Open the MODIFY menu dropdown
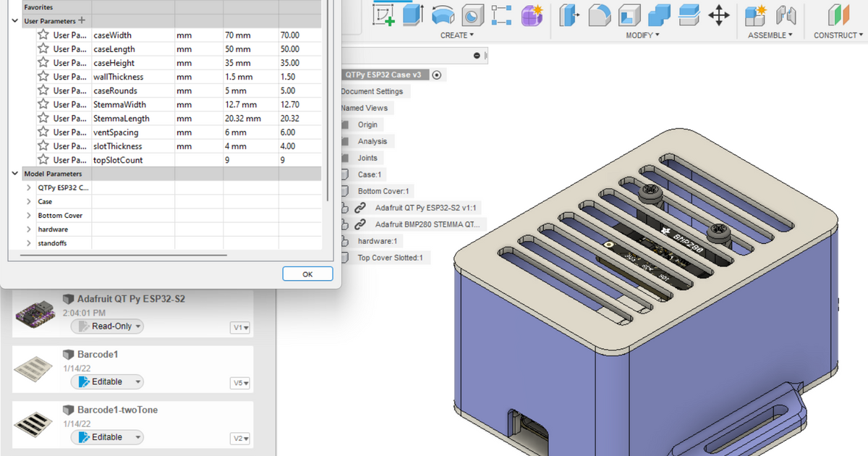Image resolution: width=868 pixels, height=456 pixels. [643, 35]
